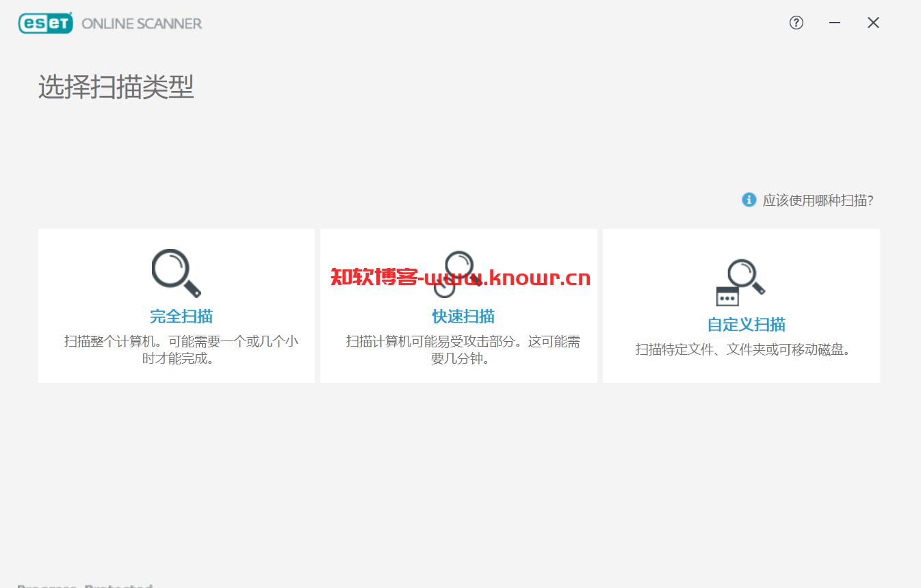The height and width of the screenshot is (588, 921).
Task: Open 应该使用哪种扫描? link
Action: click(818, 200)
